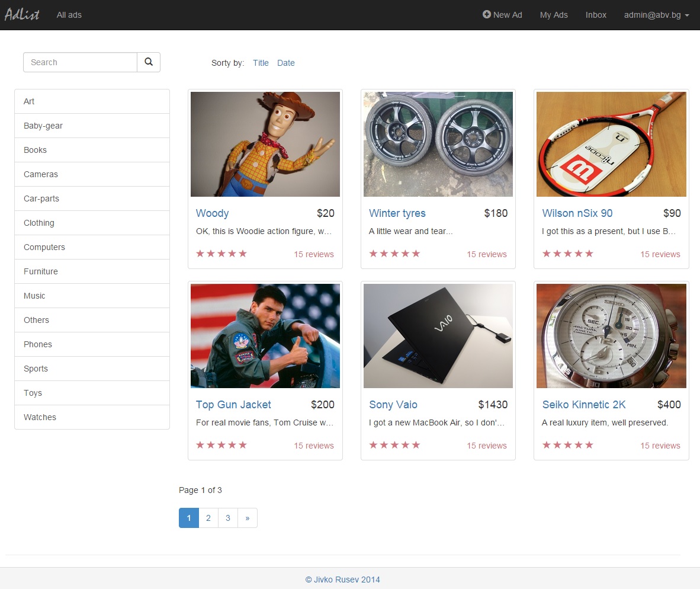This screenshot has width=700, height=589.
Task: Click the $200 Top Gun Jacket price
Action: [x=322, y=405]
